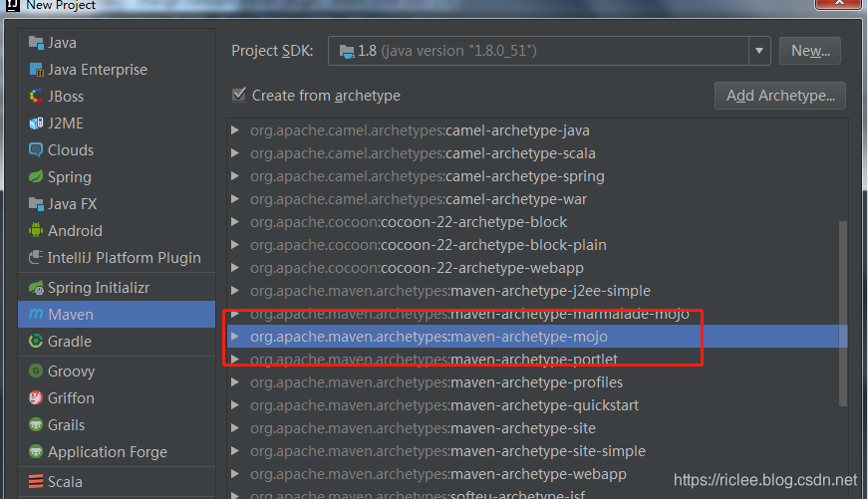This screenshot has height=499, width=868.
Task: Expand maven-archetype-profiles node
Action: [235, 382]
